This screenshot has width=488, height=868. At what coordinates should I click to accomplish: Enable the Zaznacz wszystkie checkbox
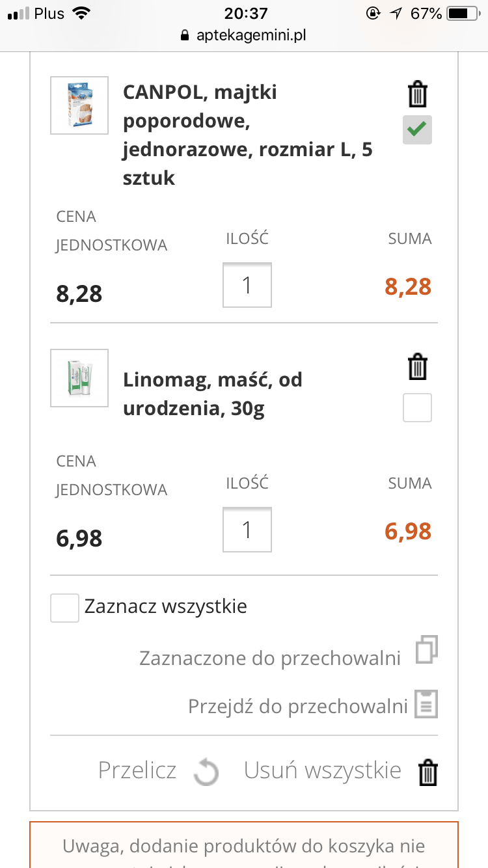(65, 608)
